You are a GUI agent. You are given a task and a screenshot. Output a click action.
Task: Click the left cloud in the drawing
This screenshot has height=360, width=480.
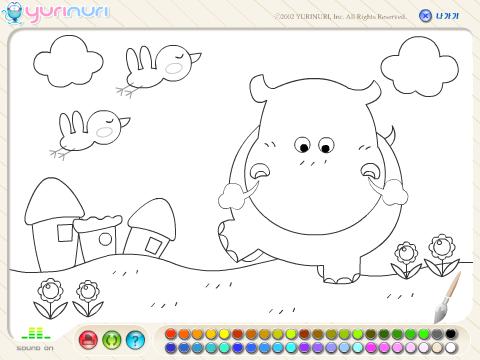tap(68, 61)
